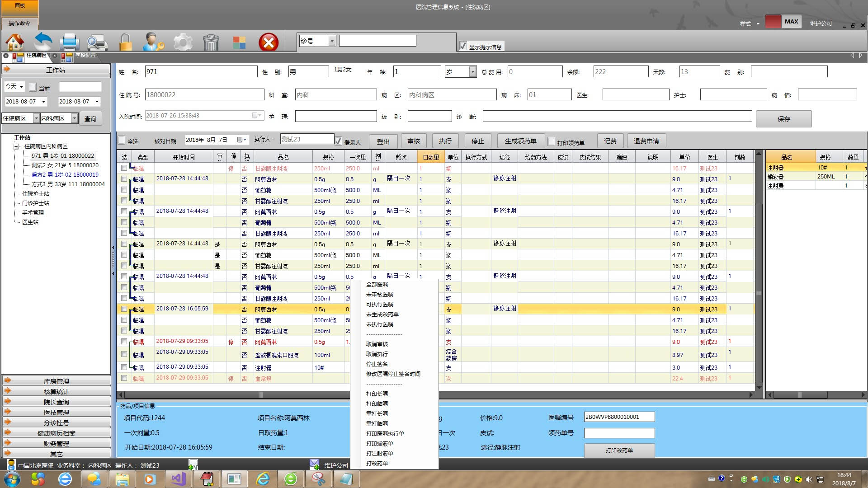The height and width of the screenshot is (488, 868).
Task: Choose 未审核医嘱 from the context menu
Action: point(380,294)
